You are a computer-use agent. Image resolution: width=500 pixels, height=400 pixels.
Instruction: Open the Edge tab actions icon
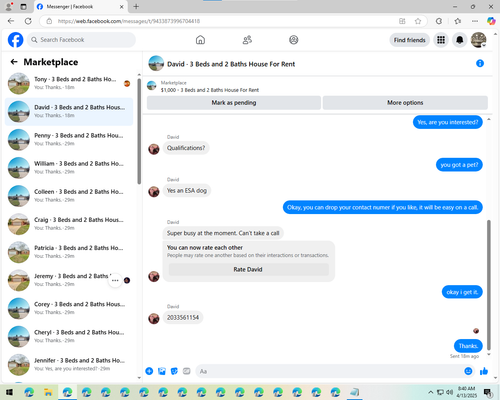point(23,7)
